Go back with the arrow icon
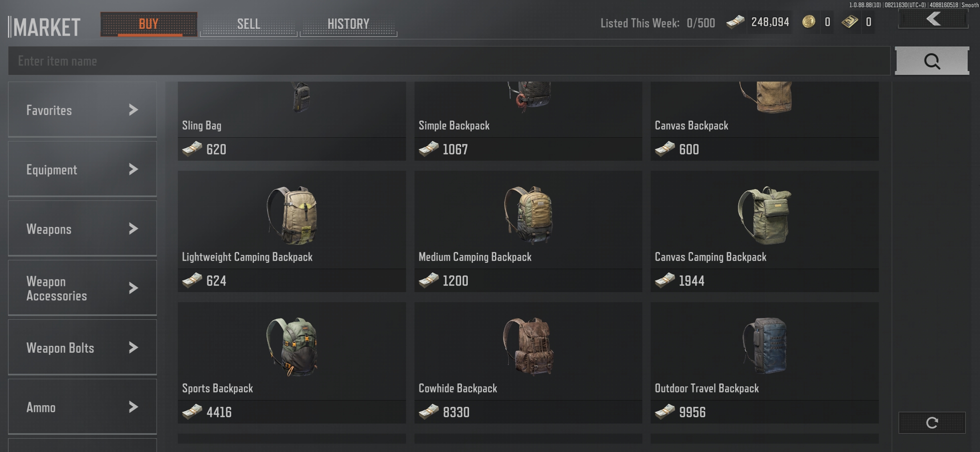This screenshot has height=452, width=980. [933, 19]
